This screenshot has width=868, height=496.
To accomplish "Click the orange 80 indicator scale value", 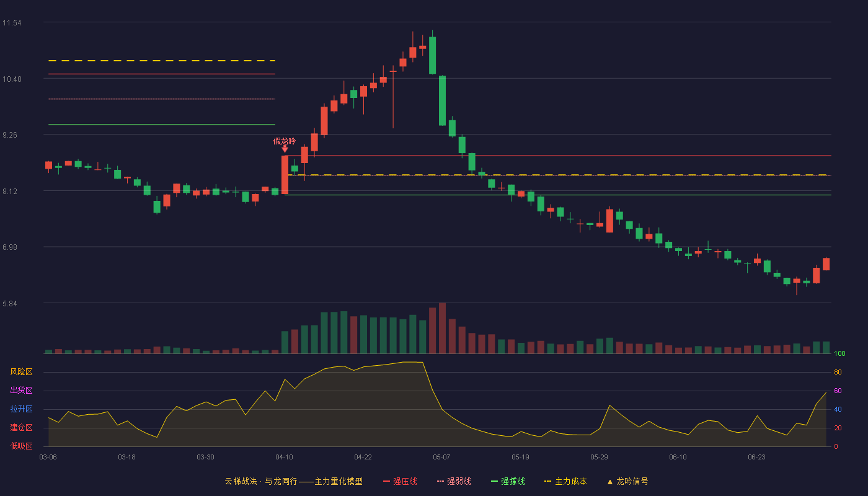I will click(838, 373).
